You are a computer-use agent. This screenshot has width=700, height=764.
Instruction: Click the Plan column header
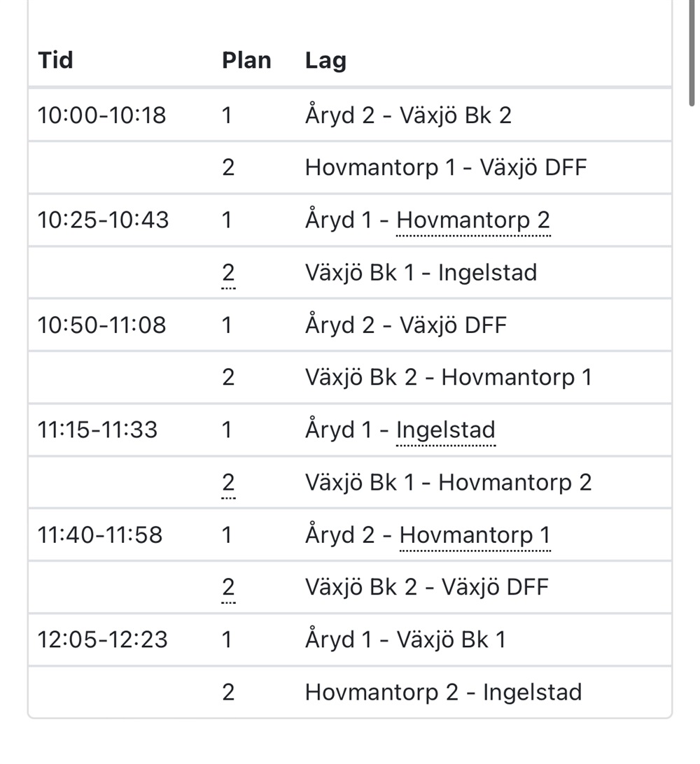tap(246, 60)
